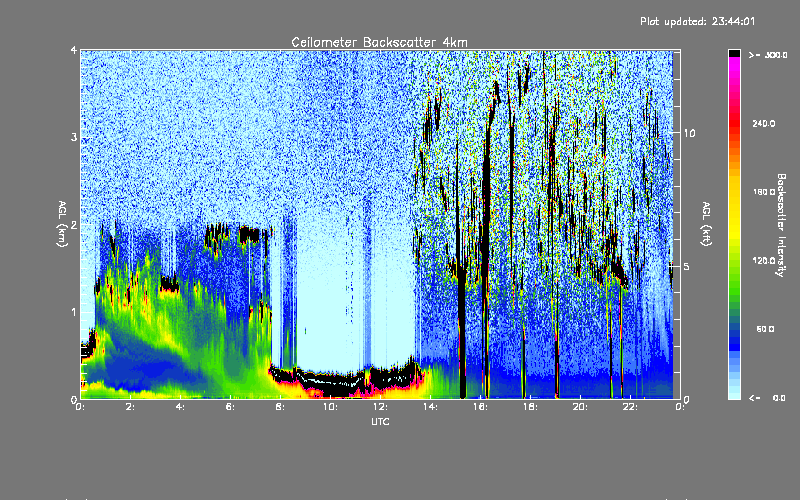Click the '10' tick on kft axis

point(689,133)
